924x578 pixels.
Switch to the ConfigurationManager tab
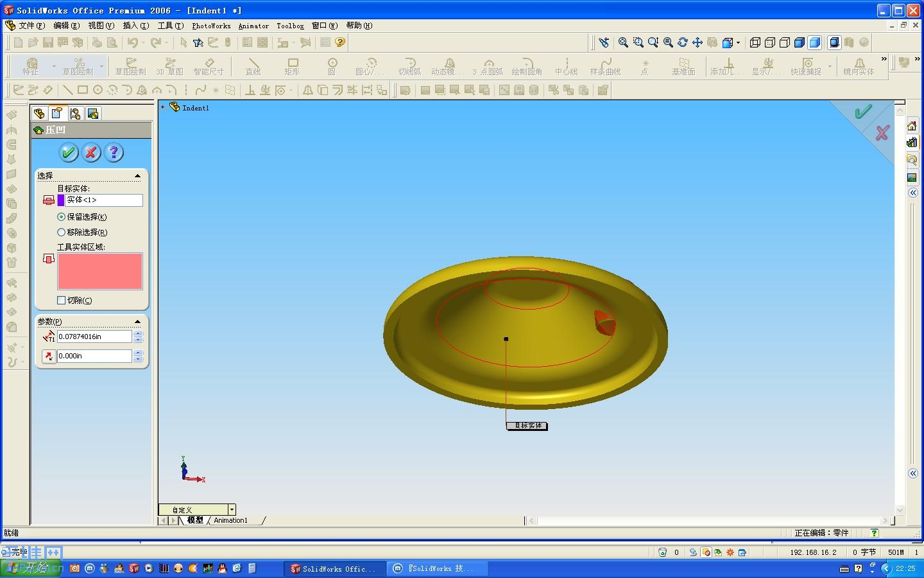click(75, 114)
